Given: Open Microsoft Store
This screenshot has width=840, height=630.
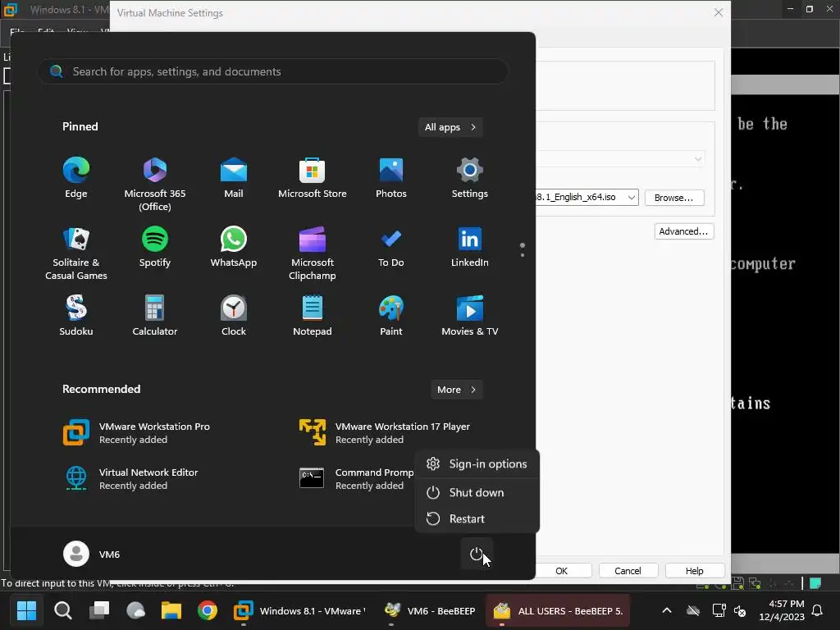Looking at the screenshot, I should pyautogui.click(x=313, y=178).
